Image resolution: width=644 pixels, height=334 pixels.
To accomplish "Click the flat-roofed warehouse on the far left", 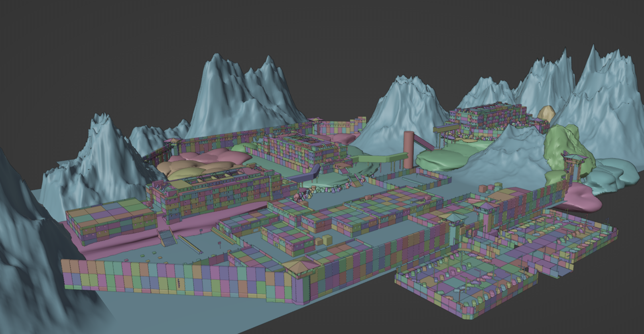I will 110,220.
